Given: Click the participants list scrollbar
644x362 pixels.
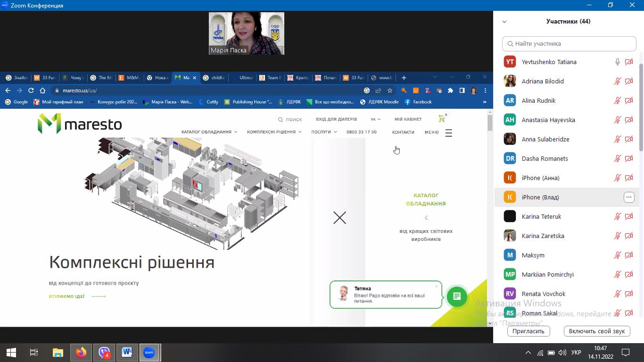Looking at the screenshot, I should pyautogui.click(x=641, y=108).
